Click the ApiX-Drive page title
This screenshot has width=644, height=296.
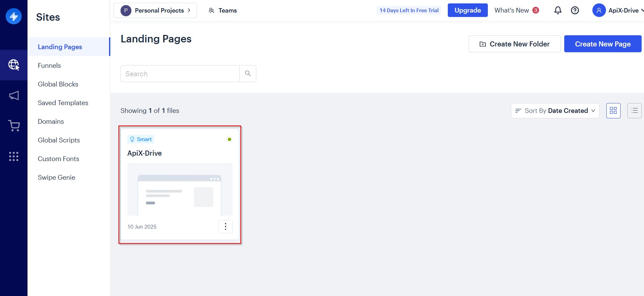144,153
